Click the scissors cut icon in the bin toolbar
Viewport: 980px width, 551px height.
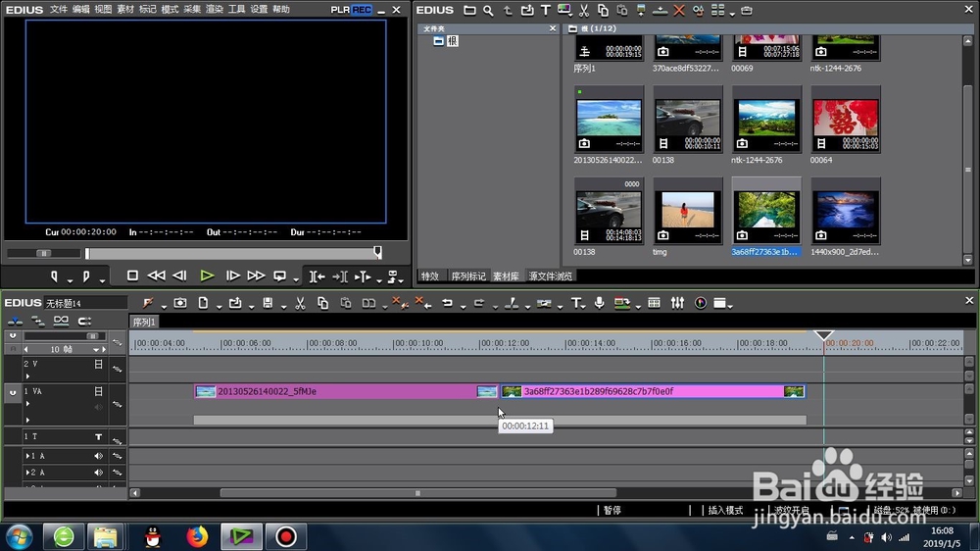[584, 10]
